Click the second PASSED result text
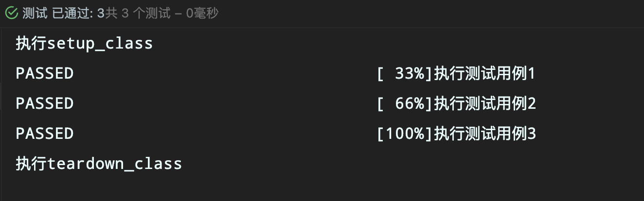Image resolution: width=644 pixels, height=201 pixels. tap(45, 103)
